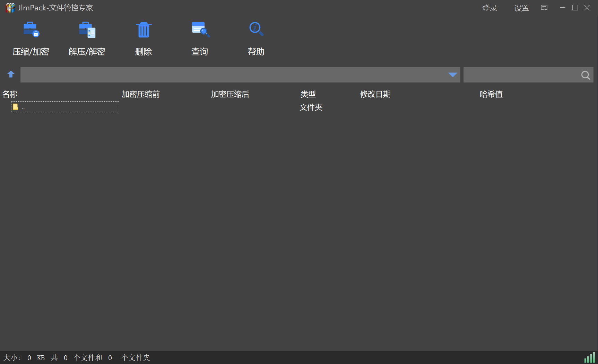This screenshot has width=598, height=364.
Task: Minimize the JlmPack window
Action: [563, 8]
